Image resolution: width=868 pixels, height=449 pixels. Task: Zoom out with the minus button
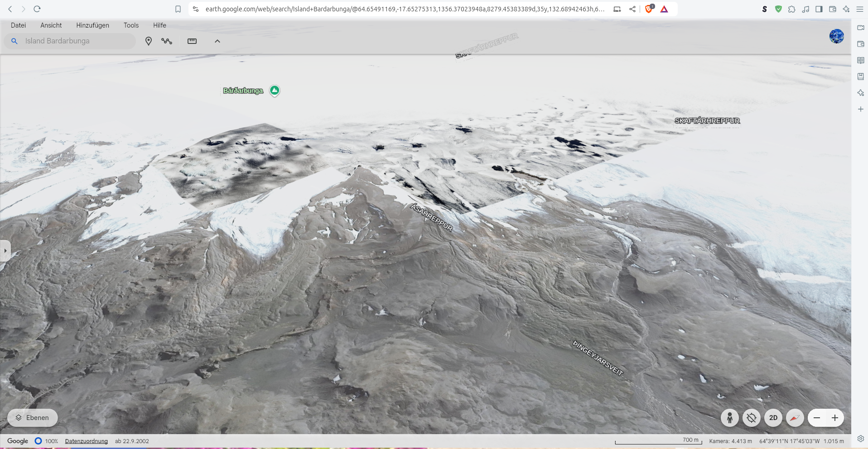point(817,418)
